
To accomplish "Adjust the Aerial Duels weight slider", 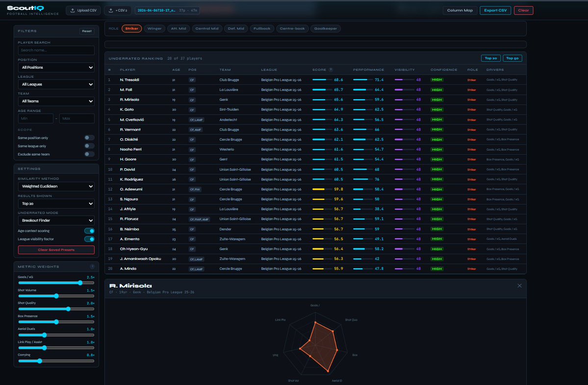I will coord(56,335).
